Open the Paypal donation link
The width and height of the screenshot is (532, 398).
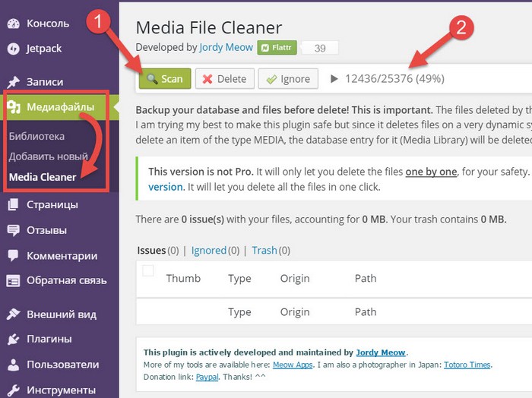coord(207,377)
